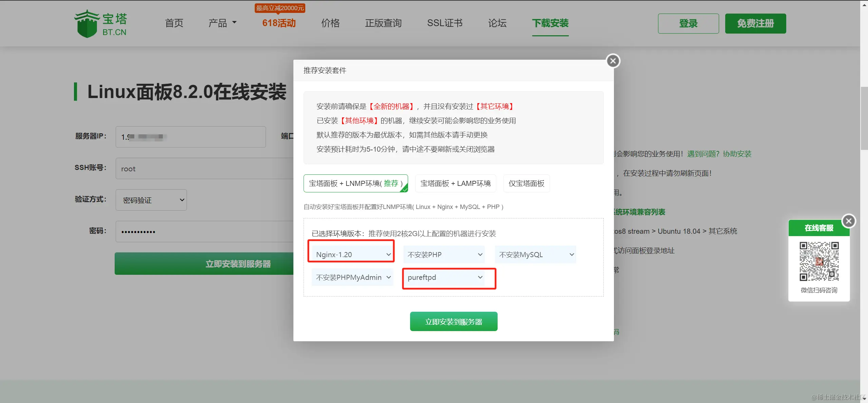Image resolution: width=868 pixels, height=403 pixels.
Task: Click install to server button in dialog
Action: (x=454, y=322)
